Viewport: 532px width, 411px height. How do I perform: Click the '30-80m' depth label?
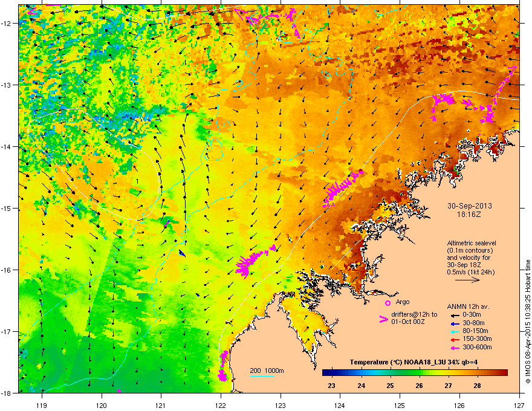[x=473, y=323]
